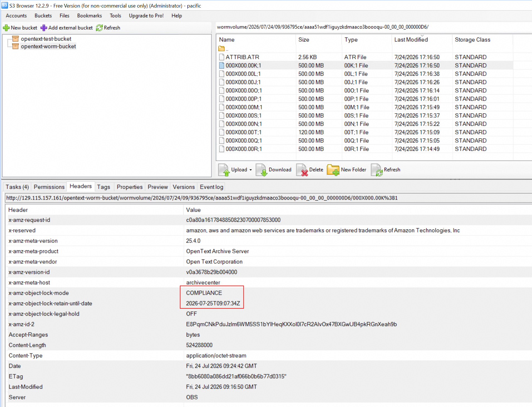Click the S3 Browser app icon
Viewport: 532px width, 407px height.
tap(4, 5)
